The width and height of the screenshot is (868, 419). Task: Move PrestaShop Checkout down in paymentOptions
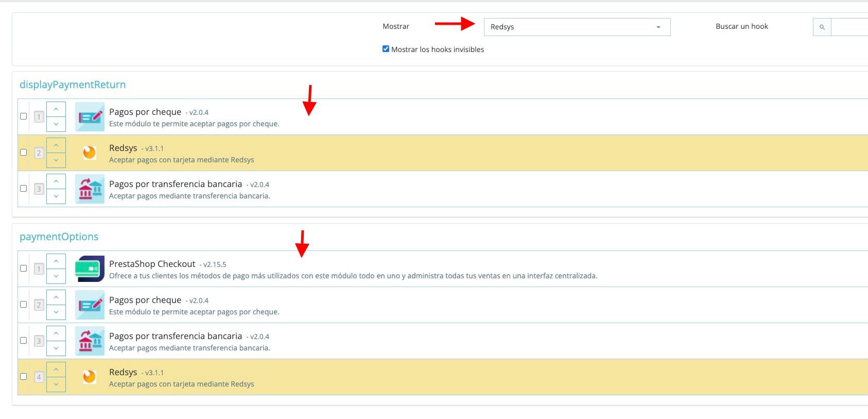tap(56, 276)
